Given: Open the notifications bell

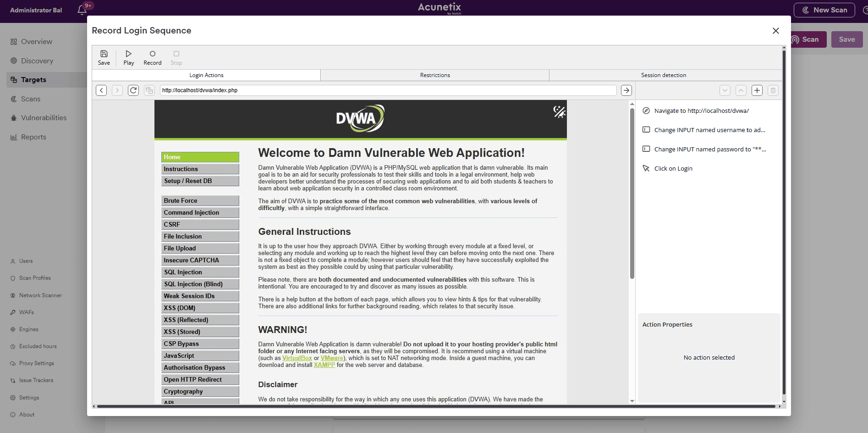Looking at the screenshot, I should pos(82,10).
